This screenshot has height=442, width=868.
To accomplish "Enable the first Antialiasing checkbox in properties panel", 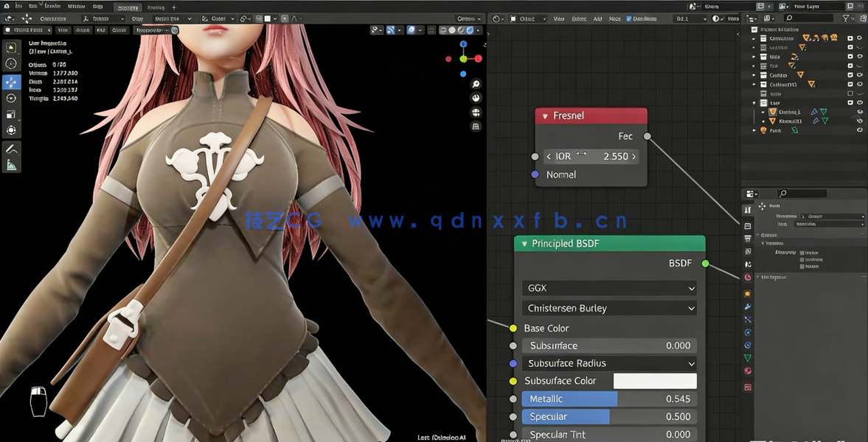I will [x=802, y=253].
